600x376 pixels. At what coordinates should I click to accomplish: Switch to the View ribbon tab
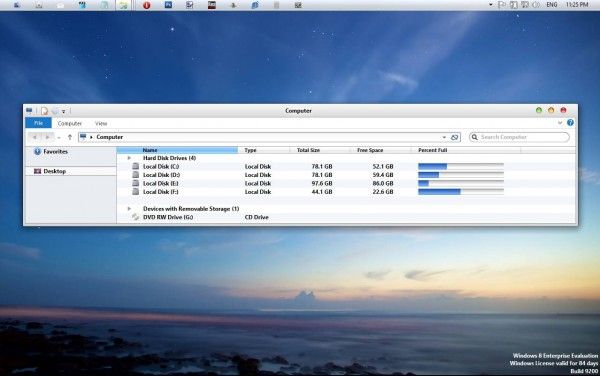[101, 123]
